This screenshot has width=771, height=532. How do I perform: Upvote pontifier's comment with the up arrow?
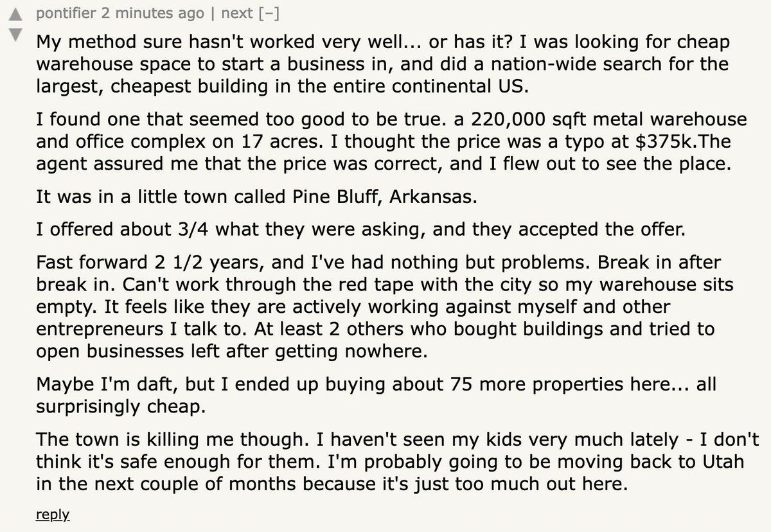(x=14, y=13)
